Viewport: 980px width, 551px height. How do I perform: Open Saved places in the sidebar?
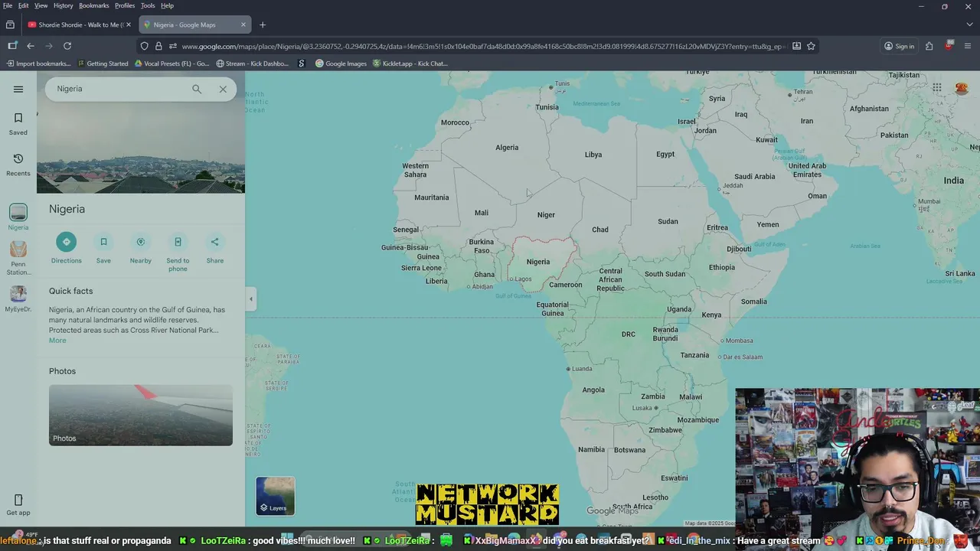pos(18,123)
